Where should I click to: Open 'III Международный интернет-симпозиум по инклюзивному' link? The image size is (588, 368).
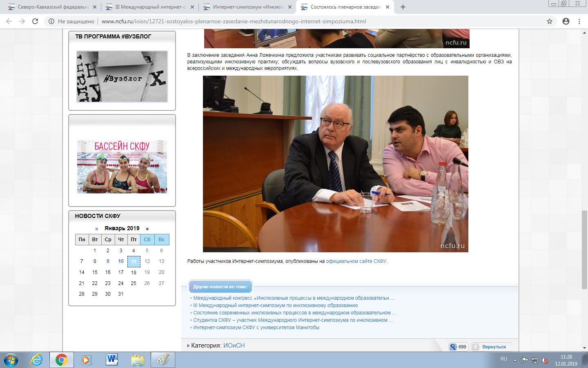276,305
